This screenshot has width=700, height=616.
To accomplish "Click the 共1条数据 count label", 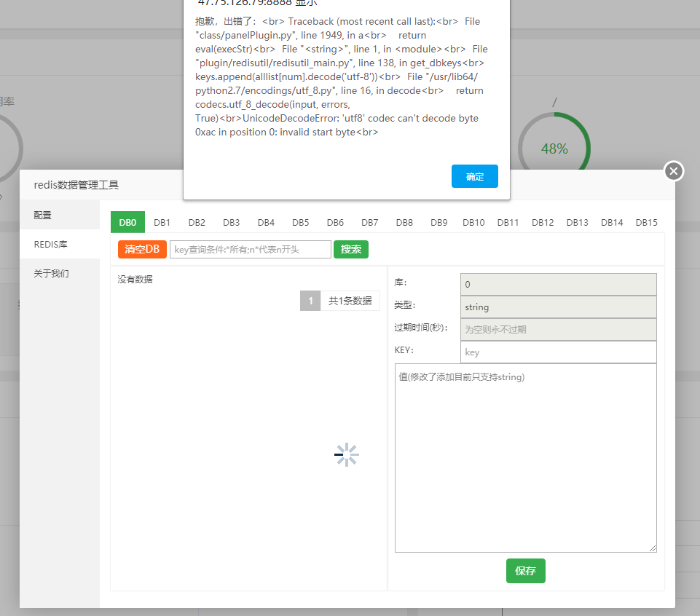I will click(350, 301).
